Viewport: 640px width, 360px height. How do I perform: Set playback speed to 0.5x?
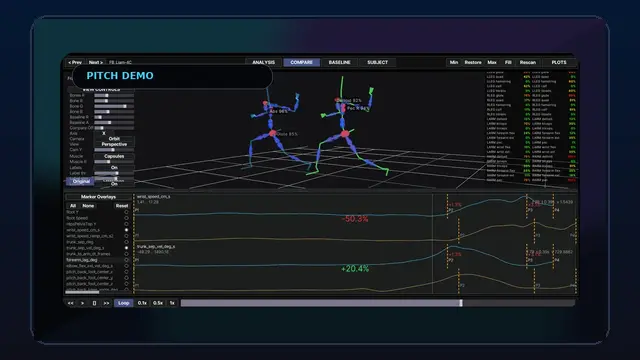tap(158, 303)
